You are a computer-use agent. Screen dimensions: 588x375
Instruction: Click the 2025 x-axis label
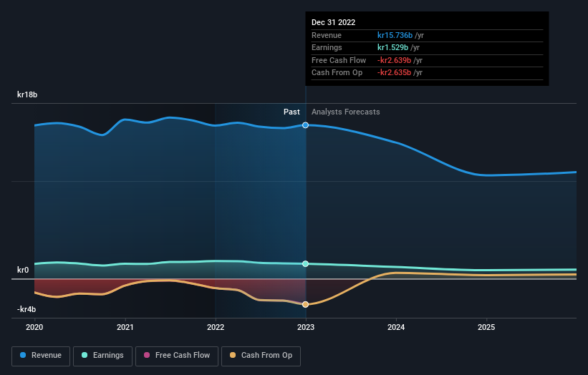coord(486,327)
